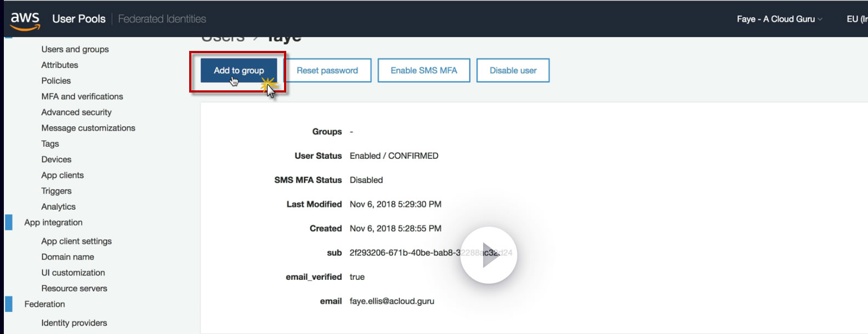
Task: Expand the App integration section
Action: pos(53,222)
